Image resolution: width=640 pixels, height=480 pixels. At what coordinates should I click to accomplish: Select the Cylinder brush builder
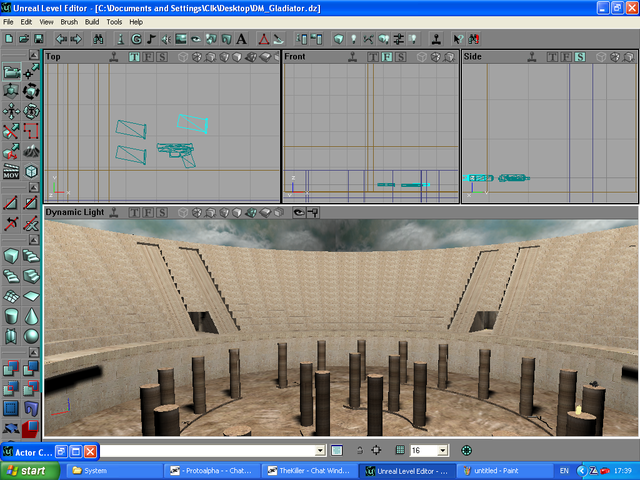tap(11, 316)
